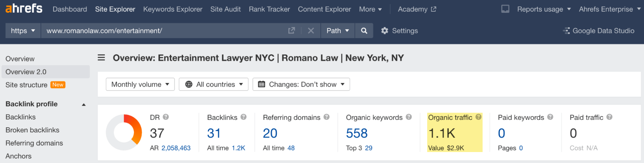Open the https protocol dropdown
Image resolution: width=644 pixels, height=163 pixels.
23,31
